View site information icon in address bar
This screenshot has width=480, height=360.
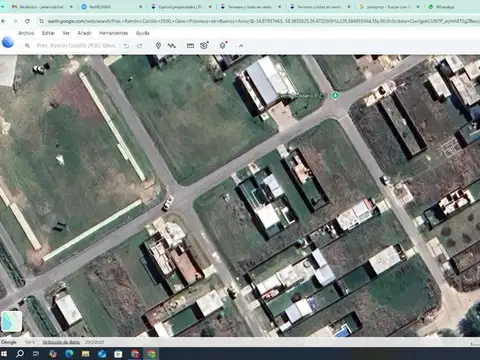tap(41, 21)
